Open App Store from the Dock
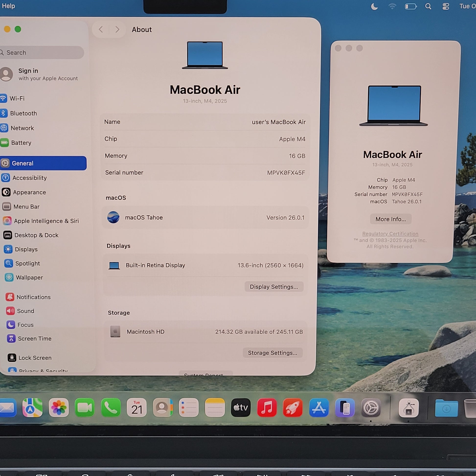Image resolution: width=476 pixels, height=476 pixels. (x=318, y=408)
